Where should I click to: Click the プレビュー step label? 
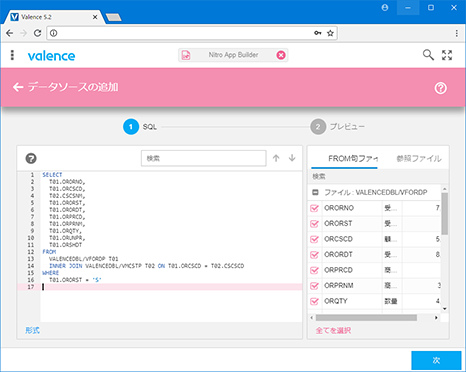click(x=347, y=127)
